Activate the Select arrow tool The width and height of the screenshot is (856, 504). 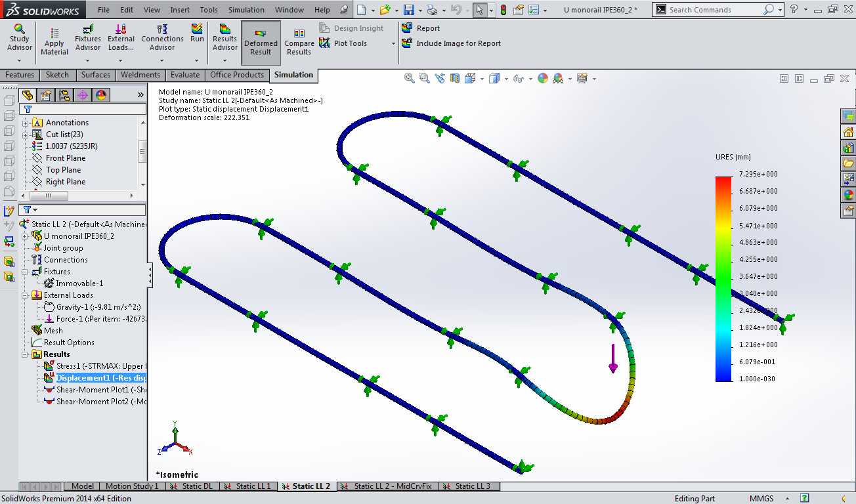479,10
